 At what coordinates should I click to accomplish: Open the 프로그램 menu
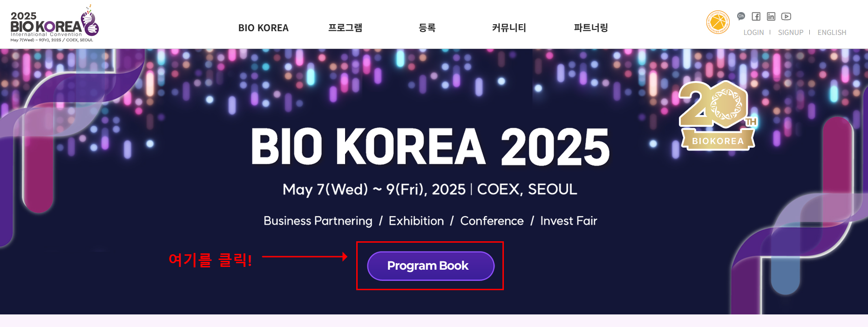345,28
